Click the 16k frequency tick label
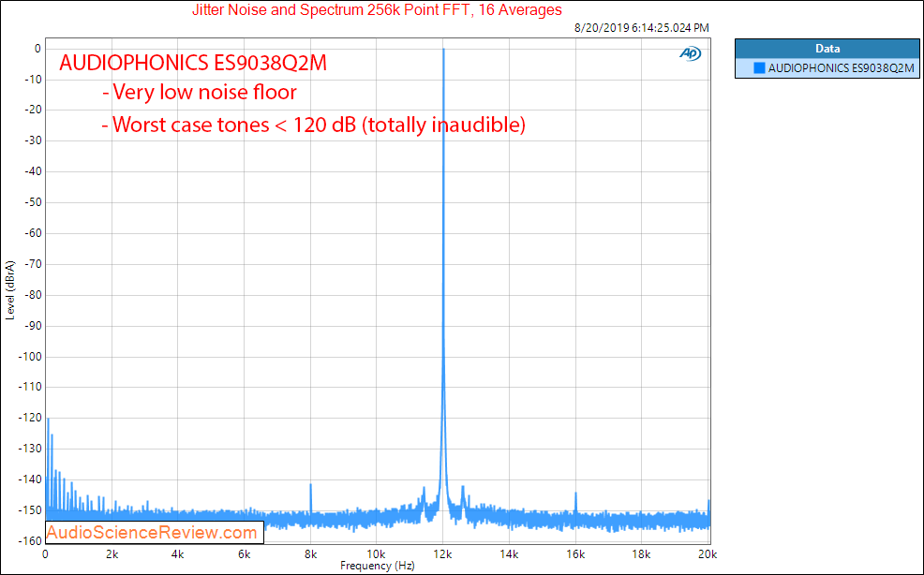Viewport: 924px width, 575px height. (575, 554)
